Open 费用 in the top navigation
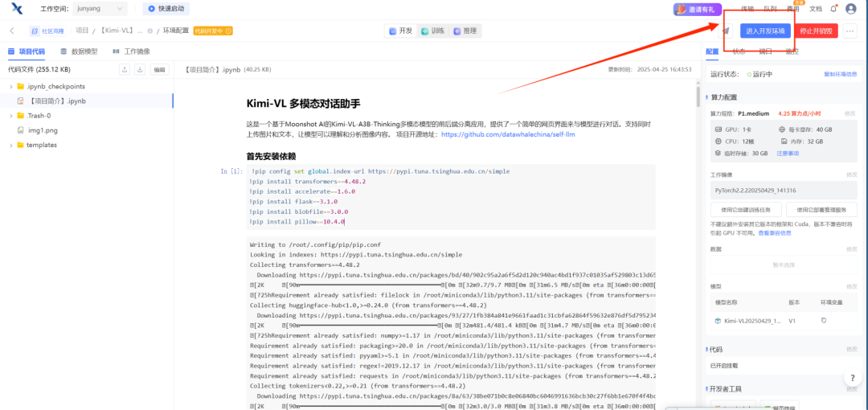868x410 pixels. [792, 9]
